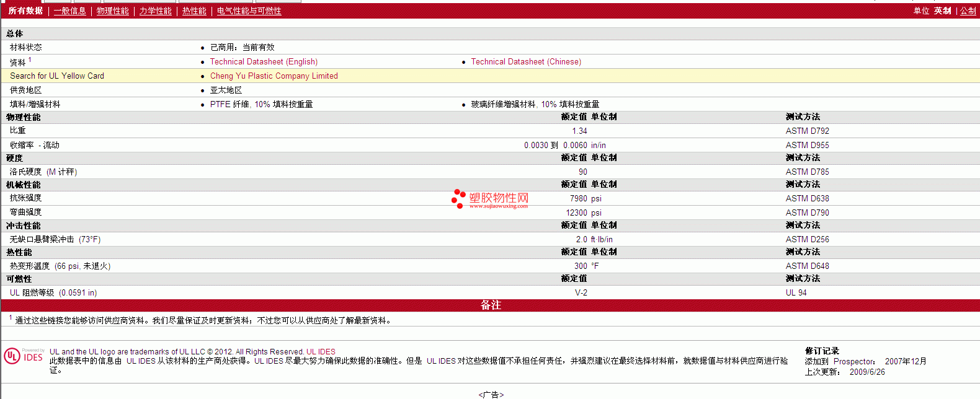The height and width of the screenshot is (399, 980).
Task: Click the <广告> label at bottom
Action: click(x=491, y=395)
